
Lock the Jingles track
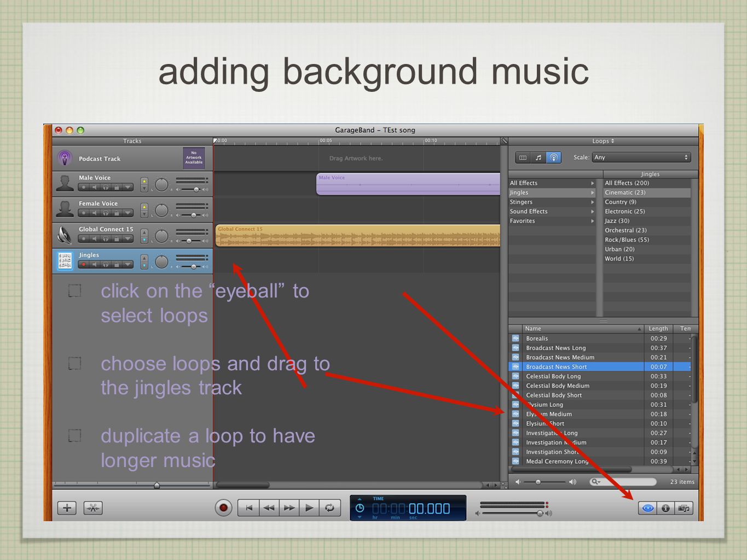[117, 265]
